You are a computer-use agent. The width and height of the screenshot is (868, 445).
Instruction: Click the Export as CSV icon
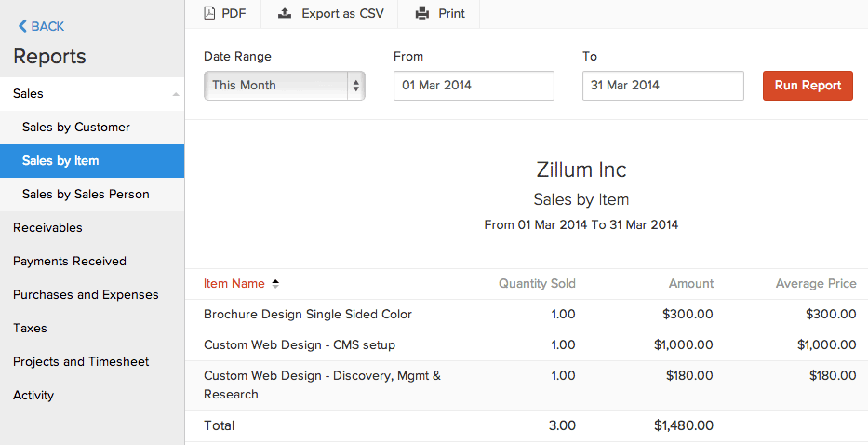(285, 14)
